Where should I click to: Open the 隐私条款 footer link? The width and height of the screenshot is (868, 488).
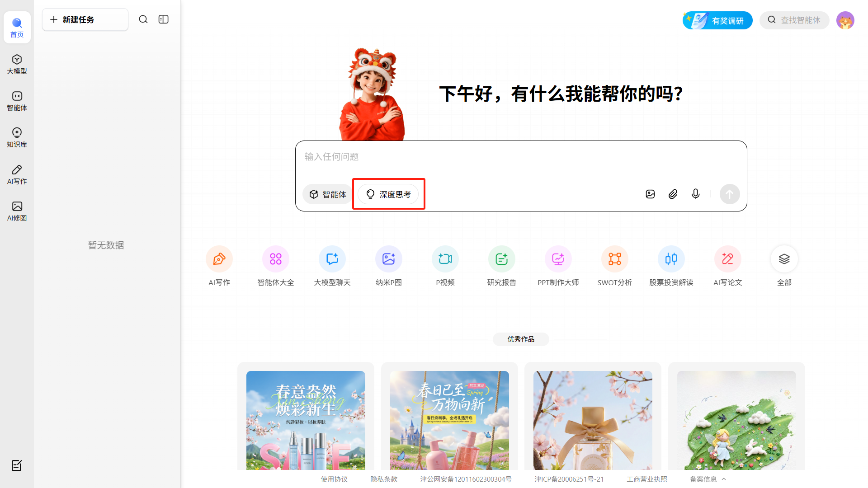click(x=384, y=479)
